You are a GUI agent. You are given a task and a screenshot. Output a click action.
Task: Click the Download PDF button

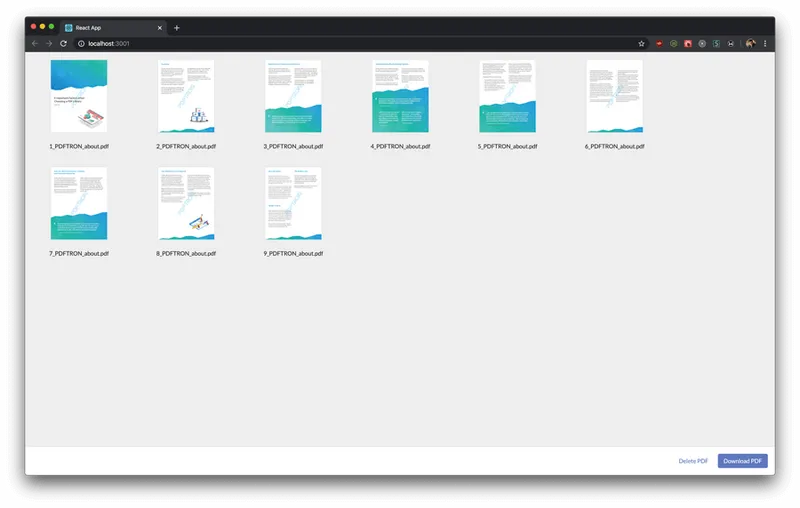(x=742, y=461)
